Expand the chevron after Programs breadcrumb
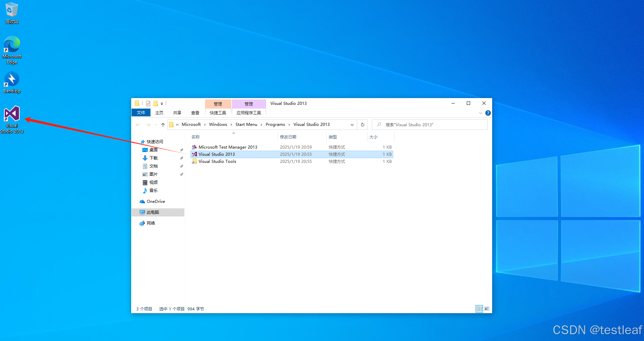The width and height of the screenshot is (644, 341). click(289, 125)
